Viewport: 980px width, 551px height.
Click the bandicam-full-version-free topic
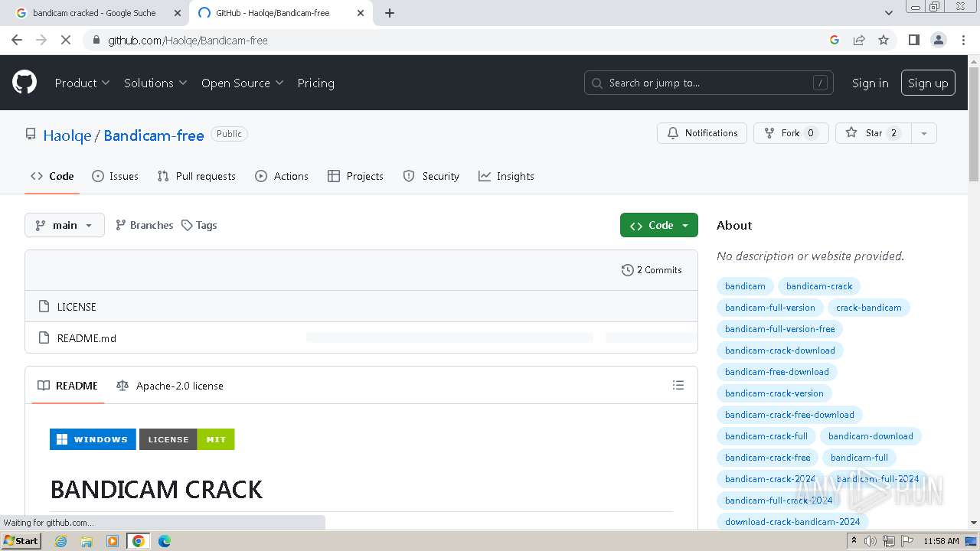point(779,329)
